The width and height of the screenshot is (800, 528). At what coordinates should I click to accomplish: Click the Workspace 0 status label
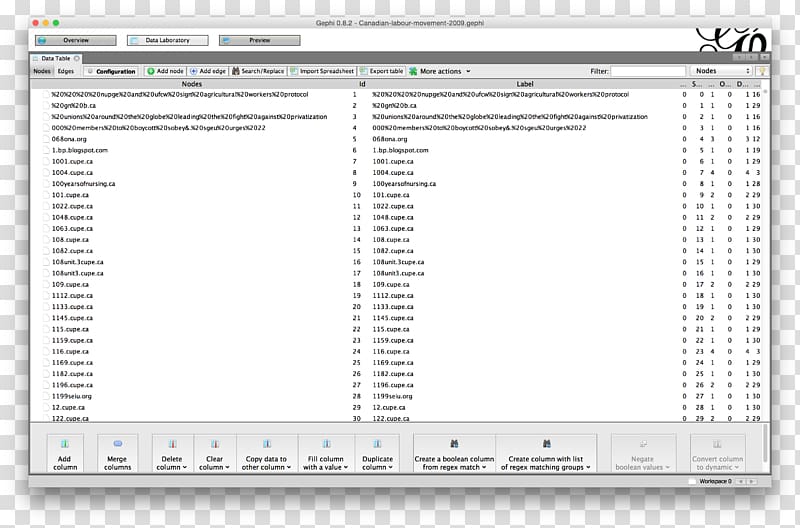click(715, 481)
